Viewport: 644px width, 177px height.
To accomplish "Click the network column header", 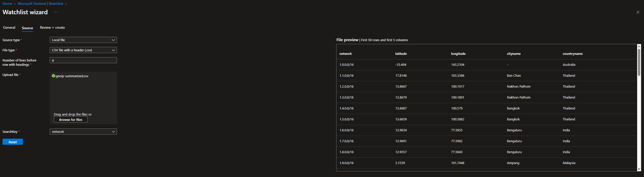I will click(346, 54).
